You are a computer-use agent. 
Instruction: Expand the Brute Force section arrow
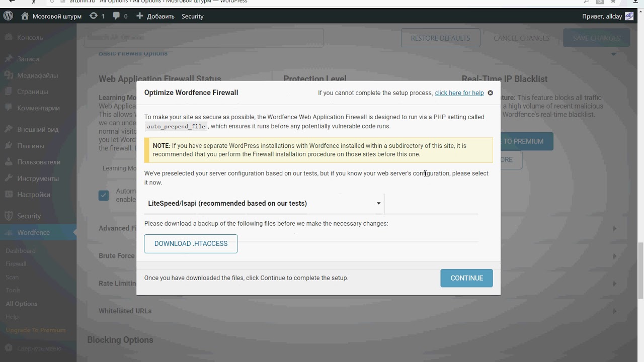(615, 256)
